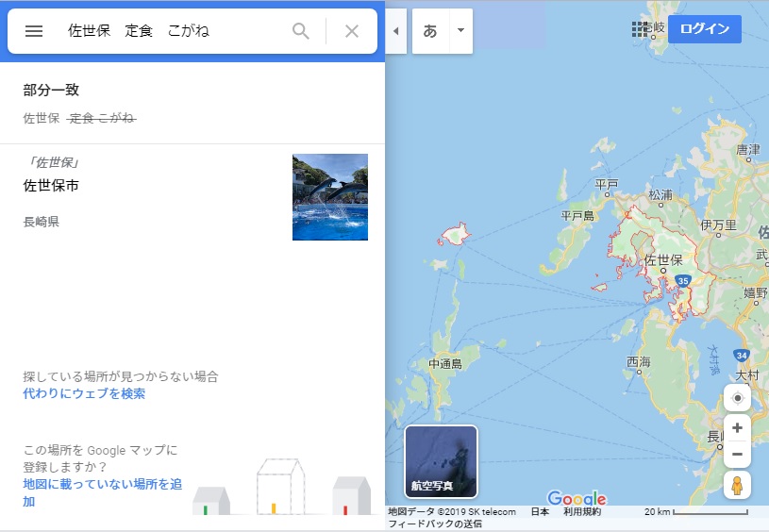Click the route 35 highway shield
Image resolution: width=769 pixels, height=532 pixels.
[683, 281]
